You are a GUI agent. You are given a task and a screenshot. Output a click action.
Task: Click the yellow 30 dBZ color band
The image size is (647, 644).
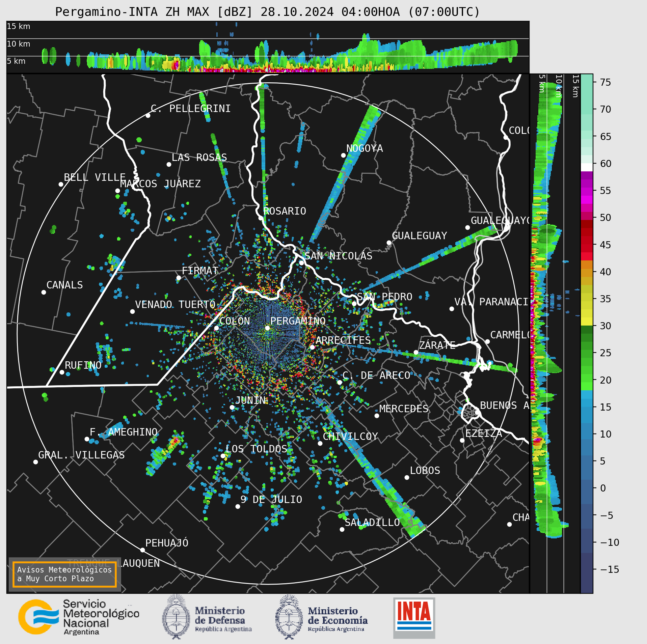[x=587, y=321]
